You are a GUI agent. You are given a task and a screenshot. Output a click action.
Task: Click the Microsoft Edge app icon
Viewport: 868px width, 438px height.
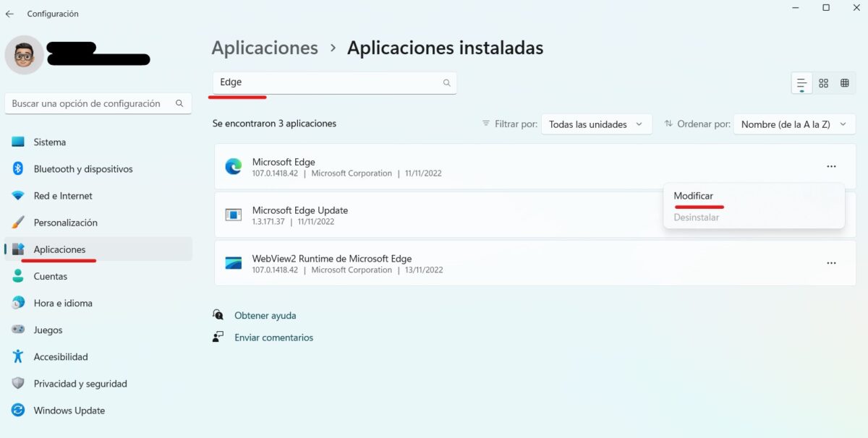point(233,167)
